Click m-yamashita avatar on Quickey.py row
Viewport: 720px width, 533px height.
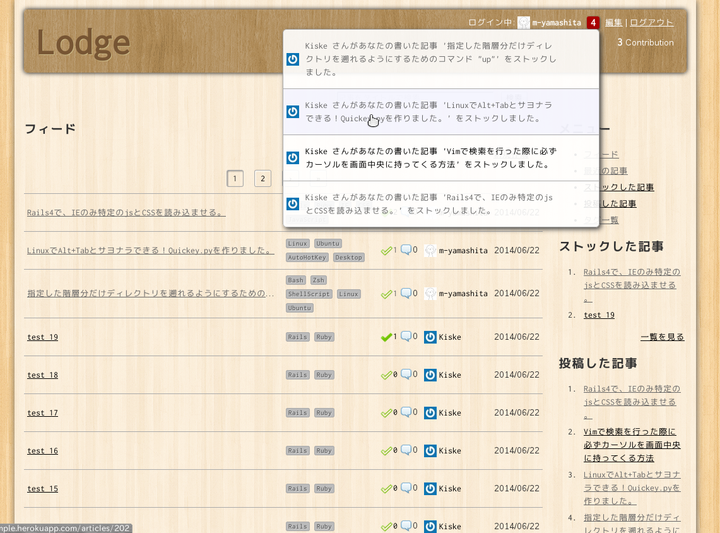click(430, 251)
